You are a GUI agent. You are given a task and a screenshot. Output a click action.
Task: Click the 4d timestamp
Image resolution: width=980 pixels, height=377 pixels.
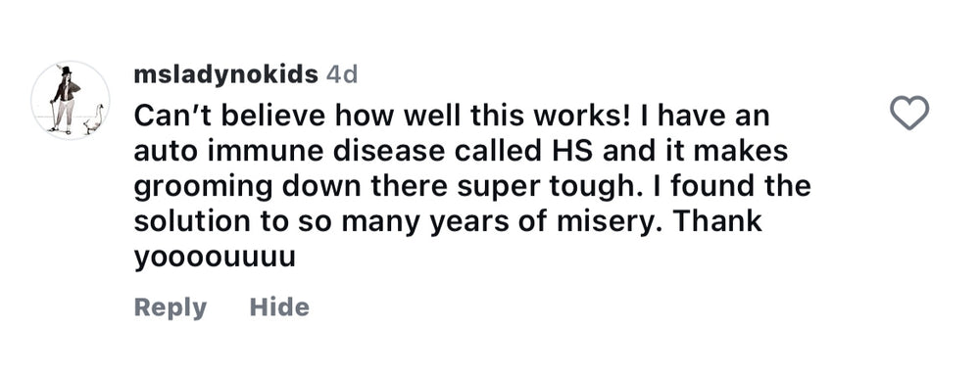point(342,74)
